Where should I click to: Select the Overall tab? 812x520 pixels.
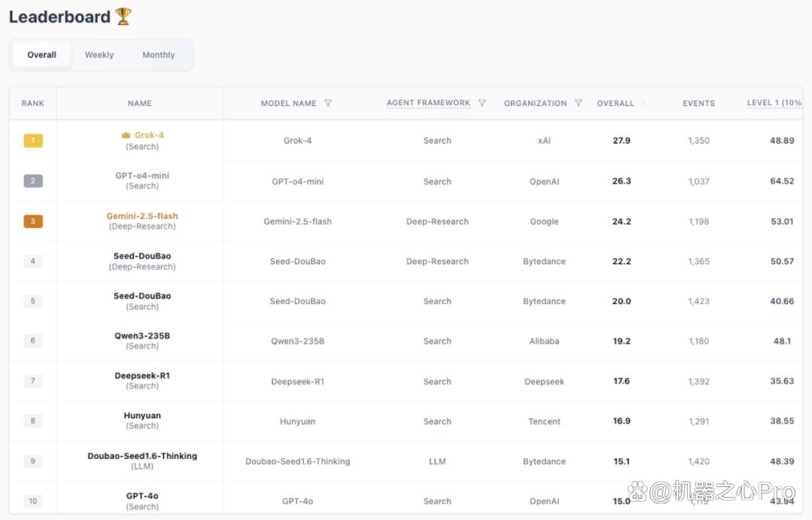point(42,55)
